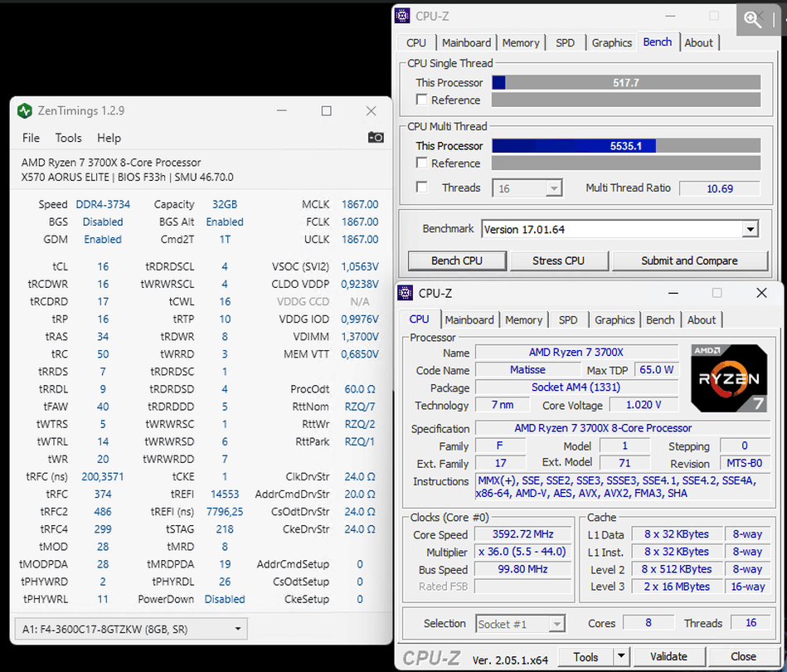Click the Bench CPU button
The image size is (787, 672).
tap(457, 261)
